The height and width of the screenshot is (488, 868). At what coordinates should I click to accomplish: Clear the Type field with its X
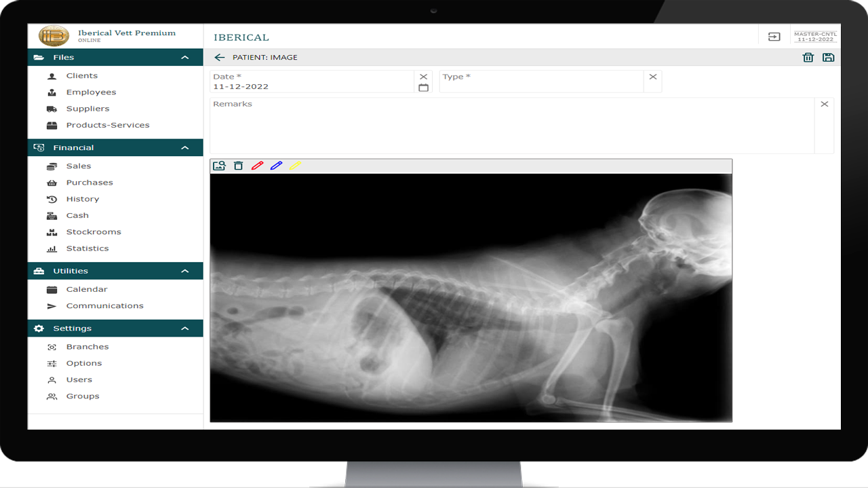[653, 77]
